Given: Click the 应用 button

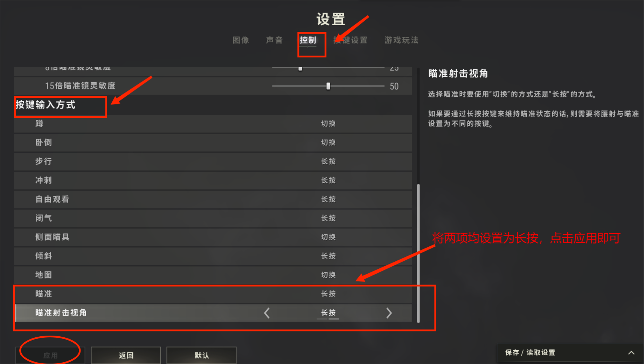Looking at the screenshot, I should tap(50, 355).
